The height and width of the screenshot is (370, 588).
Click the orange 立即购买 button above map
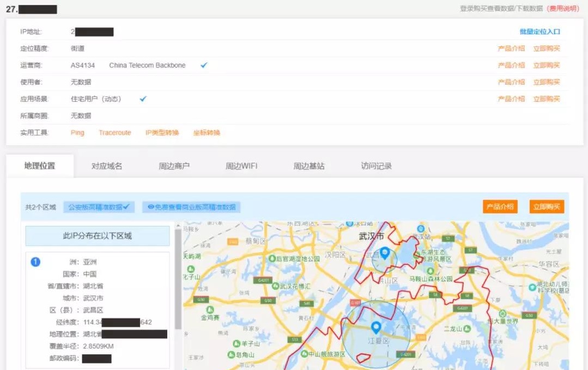click(547, 207)
